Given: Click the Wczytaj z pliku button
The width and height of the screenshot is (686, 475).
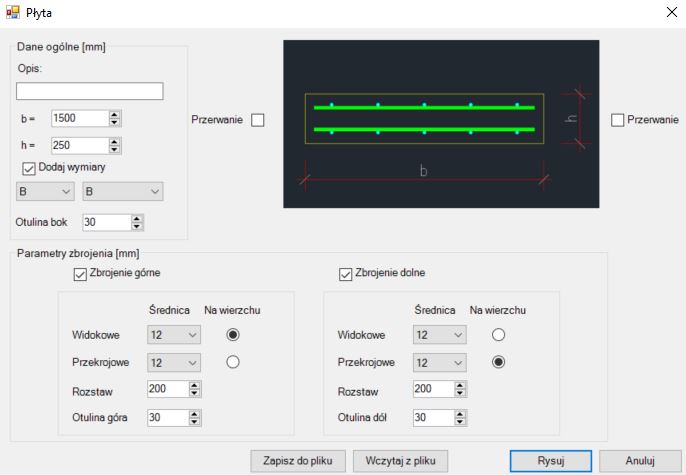Looking at the screenshot, I should coord(400,461).
